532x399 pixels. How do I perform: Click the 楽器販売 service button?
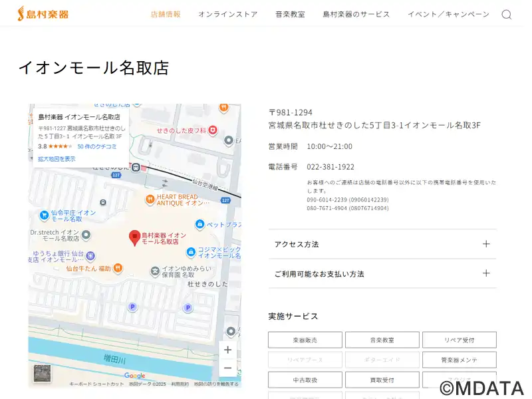(305, 340)
